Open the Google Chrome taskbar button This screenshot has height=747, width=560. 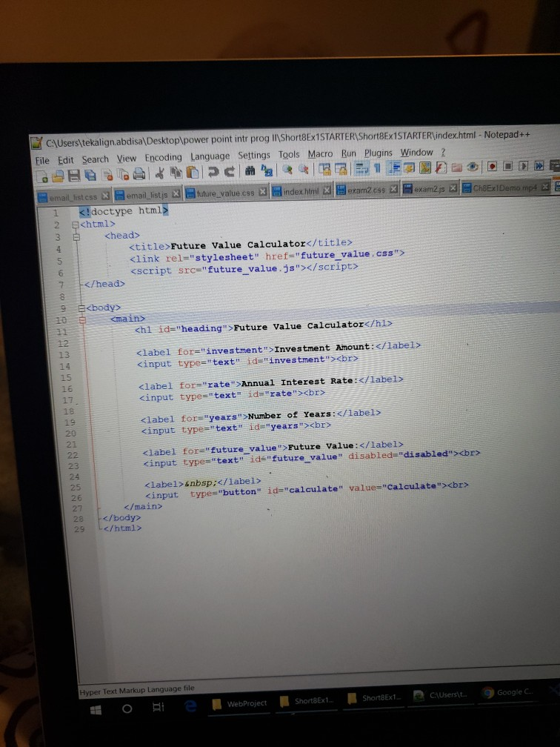pyautogui.click(x=507, y=692)
